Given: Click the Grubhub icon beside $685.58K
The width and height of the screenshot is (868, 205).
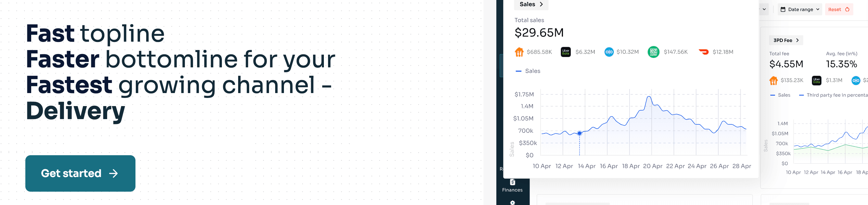Looking at the screenshot, I should pos(519,52).
